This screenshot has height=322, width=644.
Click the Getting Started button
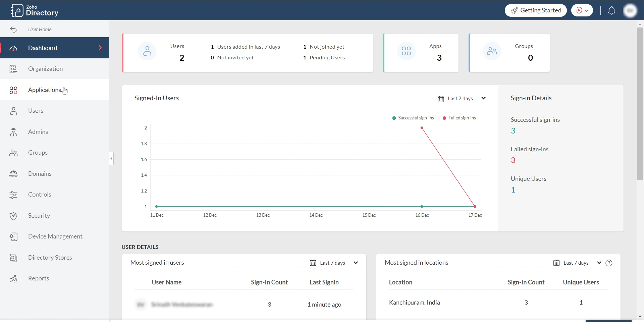536,10
